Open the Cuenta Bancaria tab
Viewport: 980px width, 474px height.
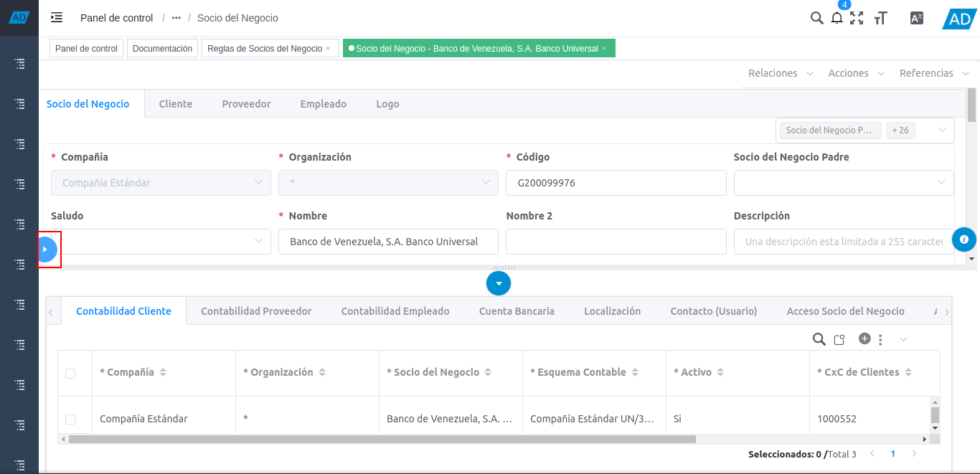pyautogui.click(x=517, y=311)
